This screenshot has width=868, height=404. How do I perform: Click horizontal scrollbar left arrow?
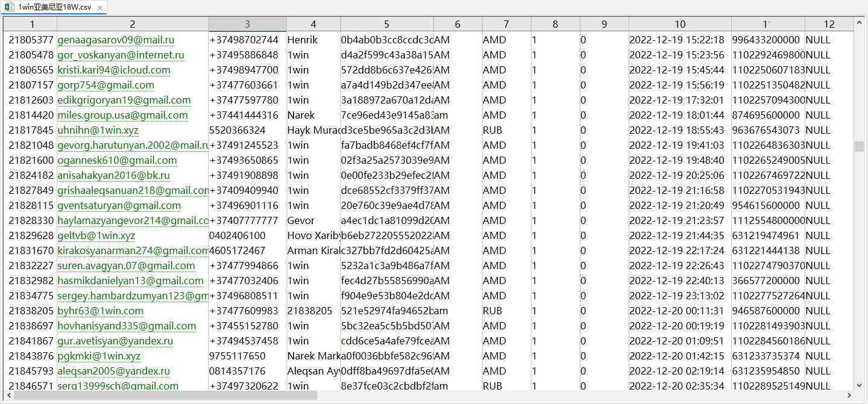point(8,396)
